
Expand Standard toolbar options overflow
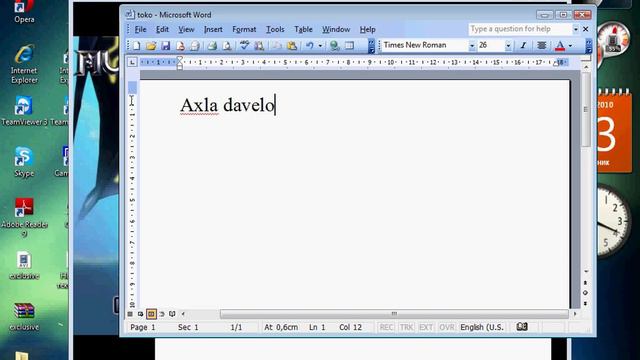coord(371,46)
